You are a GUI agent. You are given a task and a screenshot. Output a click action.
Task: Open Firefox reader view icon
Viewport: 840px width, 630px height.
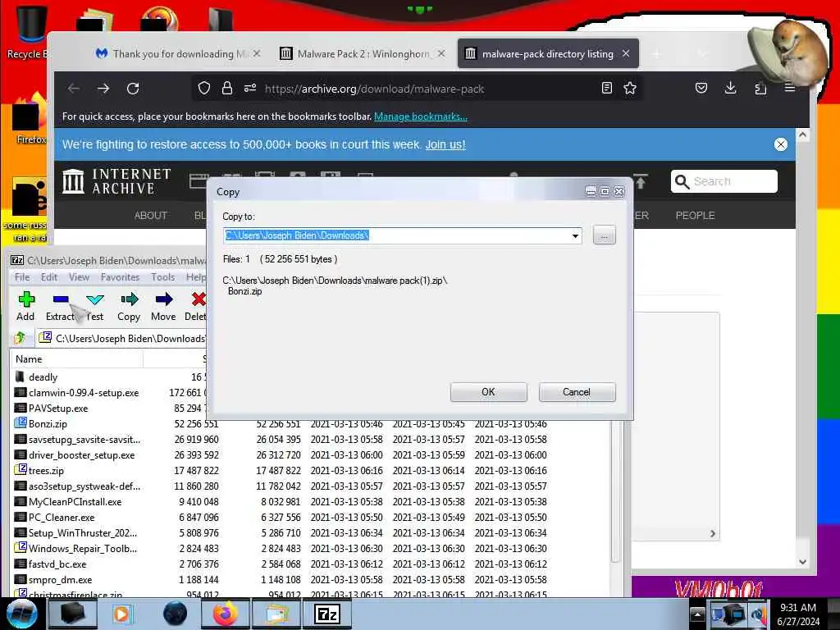click(x=607, y=89)
